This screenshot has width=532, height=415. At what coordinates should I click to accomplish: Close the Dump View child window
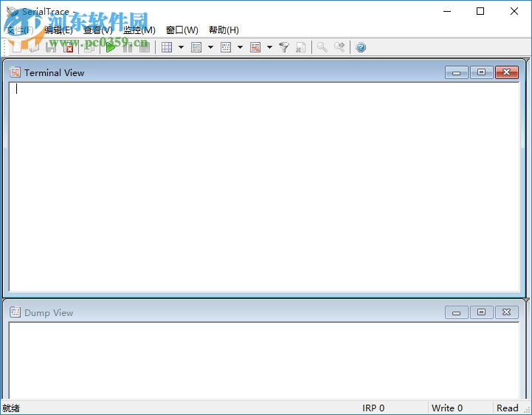pyautogui.click(x=507, y=312)
